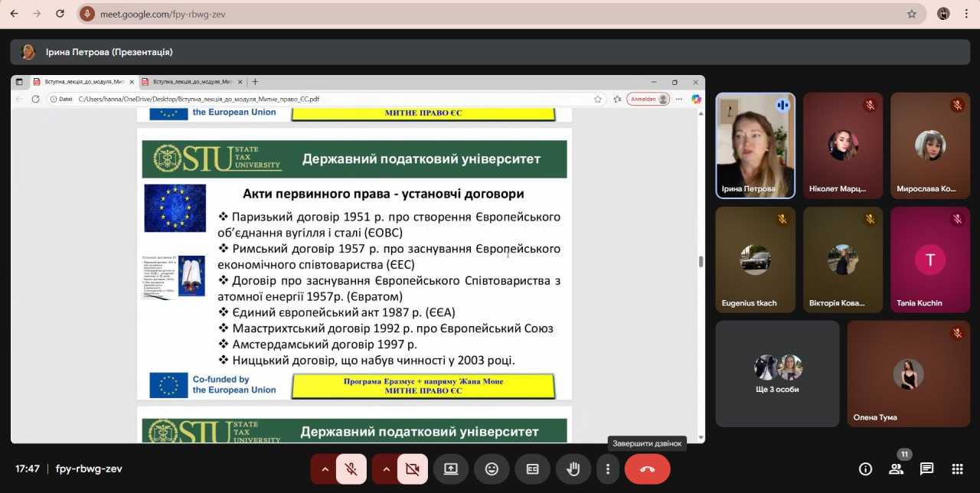Show the participants list
Screen dimensions: 980x493
[x=896, y=469]
